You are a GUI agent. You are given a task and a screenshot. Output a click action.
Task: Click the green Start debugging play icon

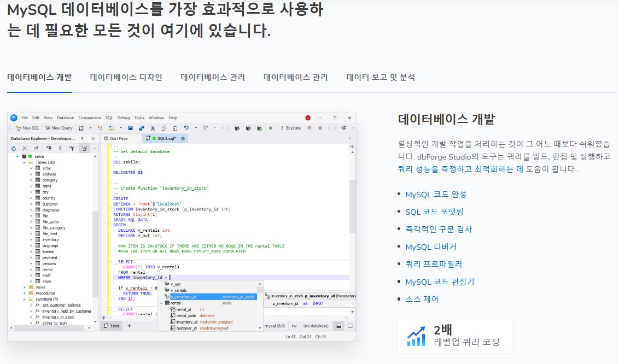[271, 128]
